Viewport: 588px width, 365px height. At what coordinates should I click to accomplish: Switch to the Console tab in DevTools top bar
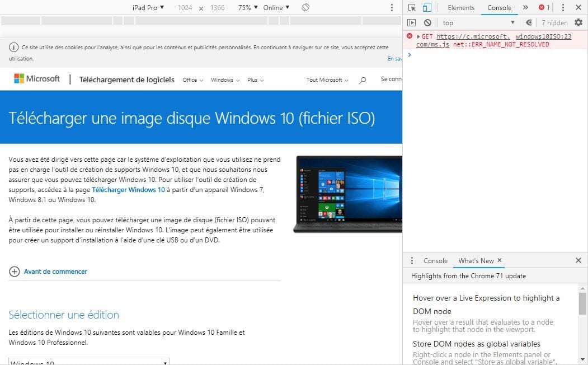coord(499,7)
